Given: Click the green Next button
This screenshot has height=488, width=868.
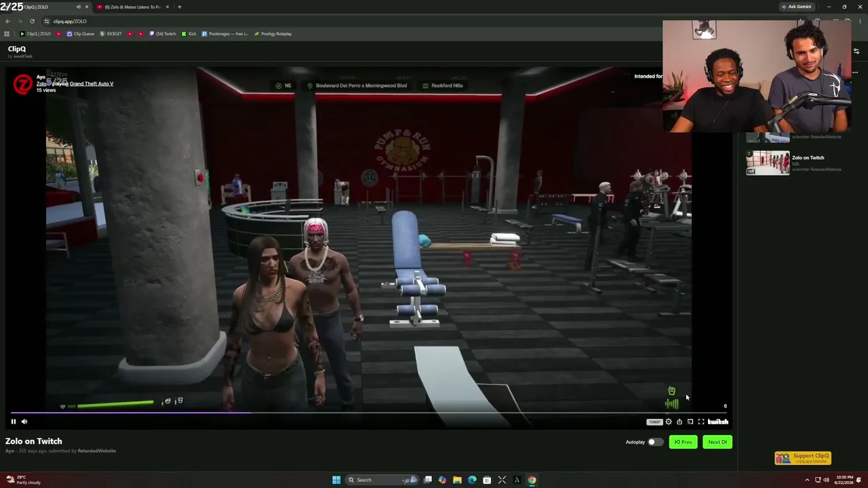Looking at the screenshot, I should pos(717,442).
